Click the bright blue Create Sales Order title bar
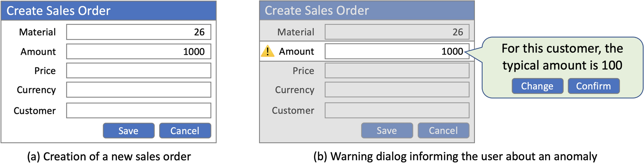 point(108,11)
